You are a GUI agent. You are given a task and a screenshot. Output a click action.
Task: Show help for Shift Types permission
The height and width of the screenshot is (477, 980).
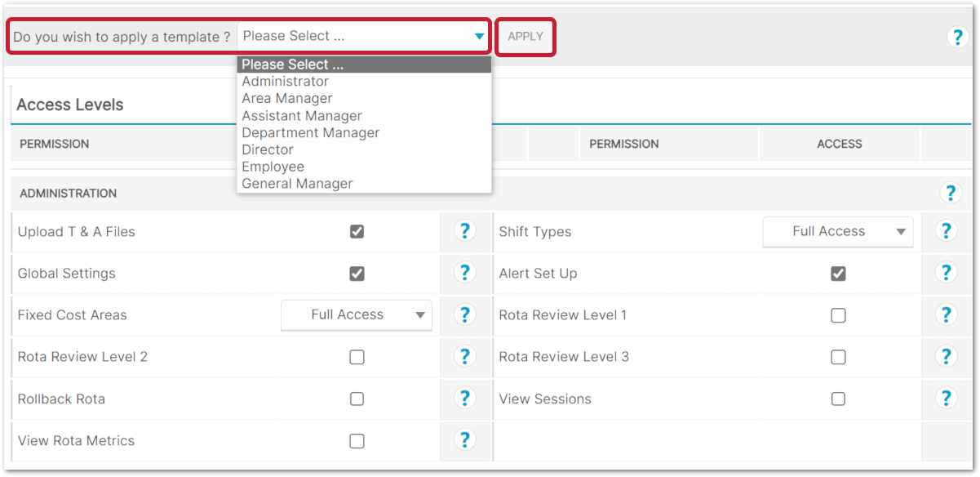946,231
